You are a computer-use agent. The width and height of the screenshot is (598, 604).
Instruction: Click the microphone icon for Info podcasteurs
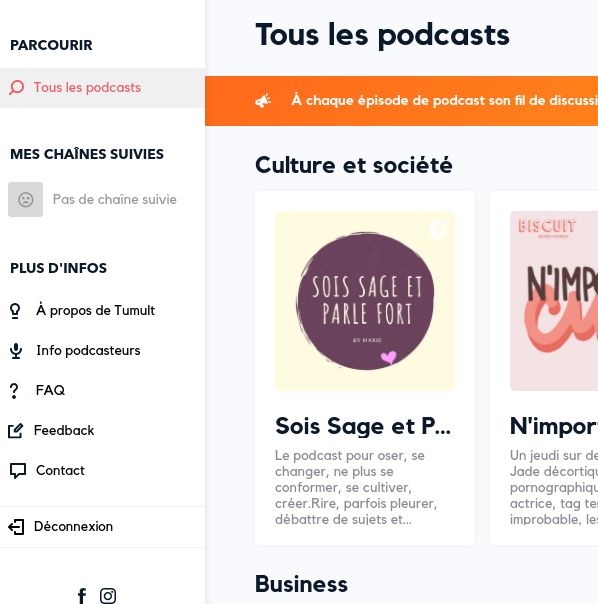point(16,351)
